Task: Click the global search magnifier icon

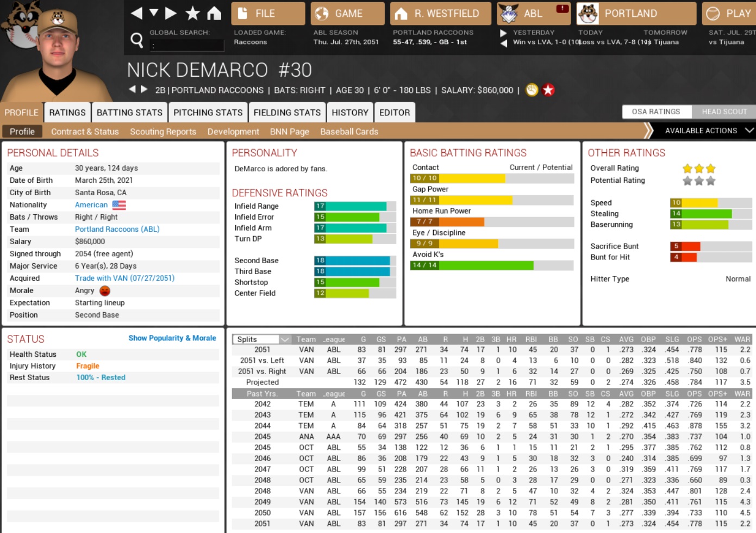Action: pos(137,40)
